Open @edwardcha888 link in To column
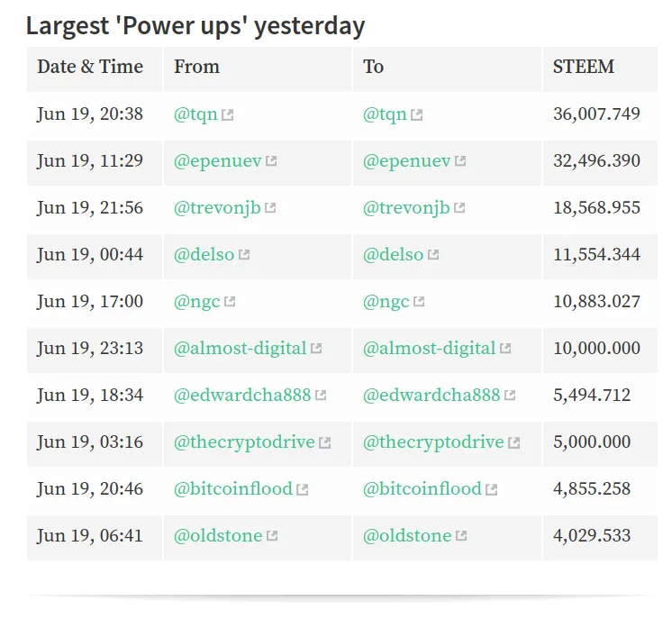This screenshot has height=619, width=672. (x=431, y=395)
